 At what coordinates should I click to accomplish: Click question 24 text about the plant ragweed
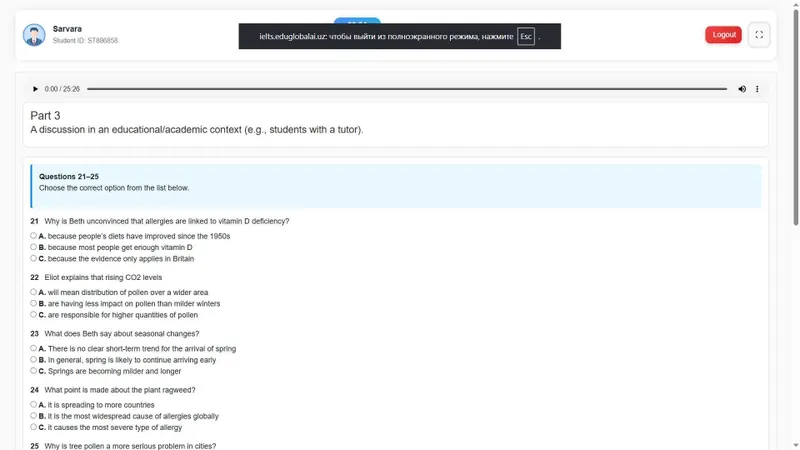[120, 389]
